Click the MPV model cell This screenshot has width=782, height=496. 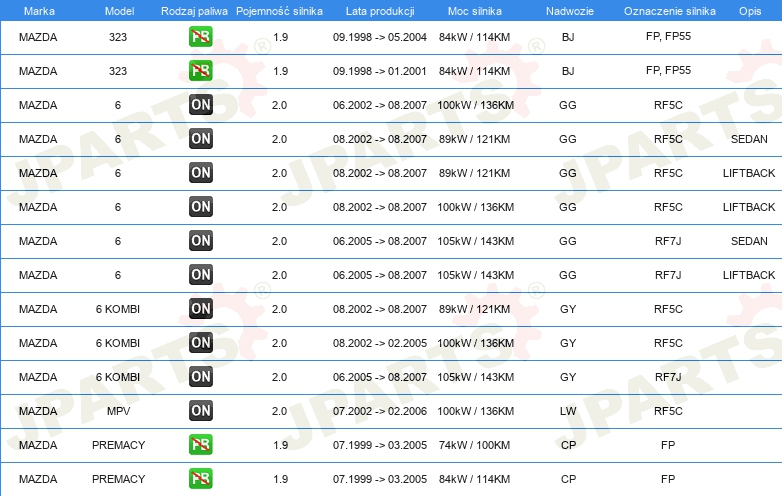click(118, 411)
